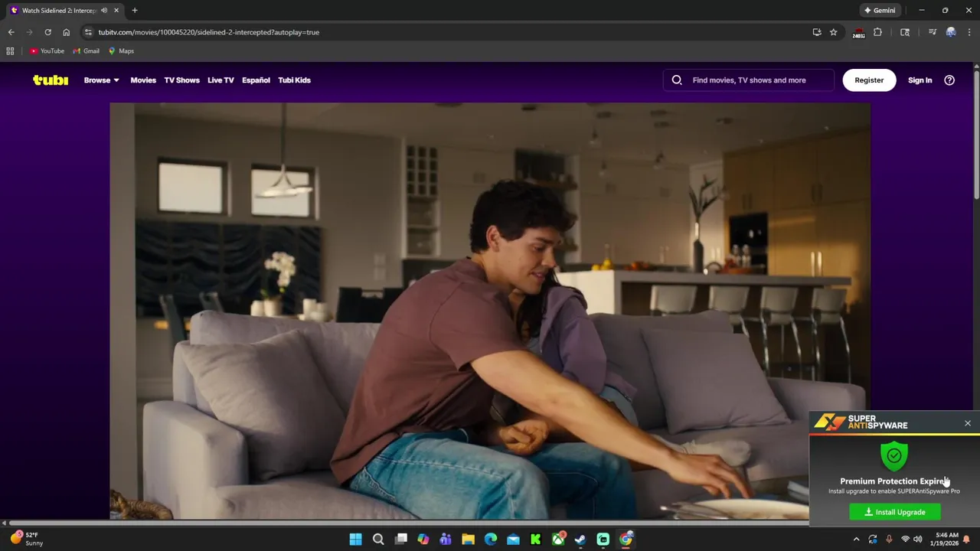The image size is (980, 551).
Task: Open the volume control in system tray
Action: [917, 540]
